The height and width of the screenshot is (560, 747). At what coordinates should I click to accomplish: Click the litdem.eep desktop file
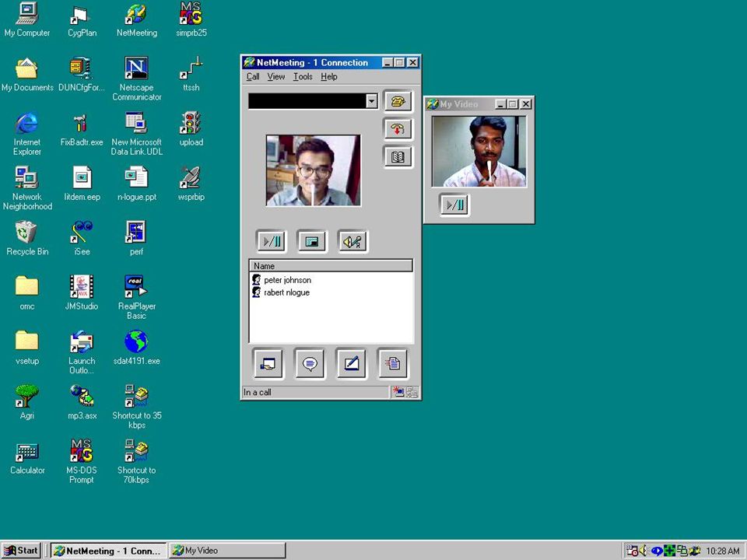point(82,184)
